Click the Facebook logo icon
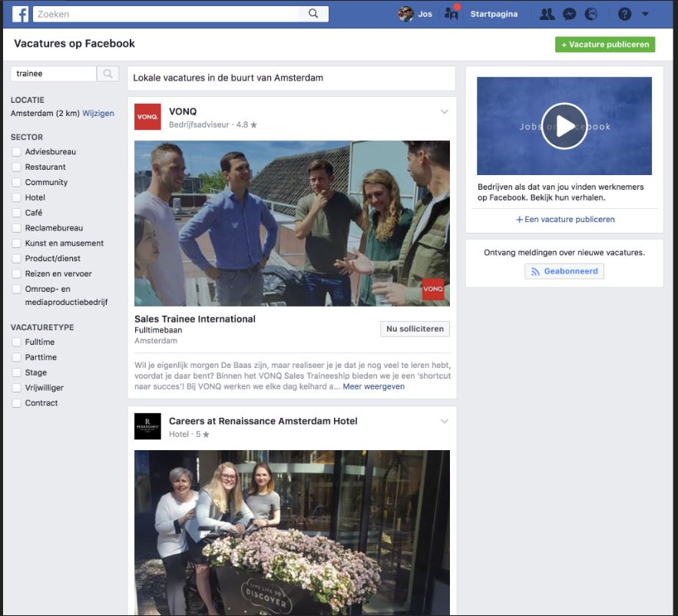Screen dimensions: 678x616 (20, 15)
